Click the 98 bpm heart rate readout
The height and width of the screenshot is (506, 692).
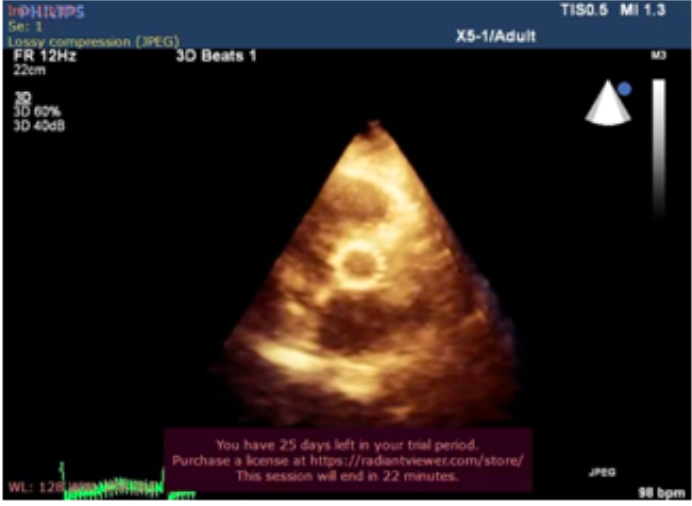click(661, 493)
